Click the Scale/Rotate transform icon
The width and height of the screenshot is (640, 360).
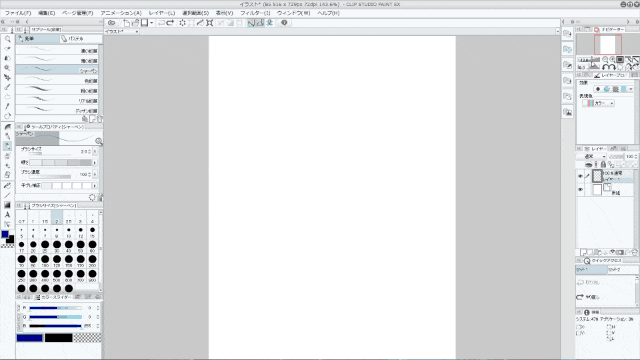pyautogui.click(x=209, y=23)
